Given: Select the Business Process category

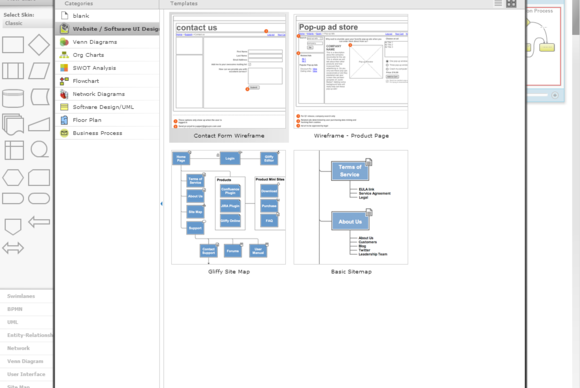Looking at the screenshot, I should coord(107,133).
